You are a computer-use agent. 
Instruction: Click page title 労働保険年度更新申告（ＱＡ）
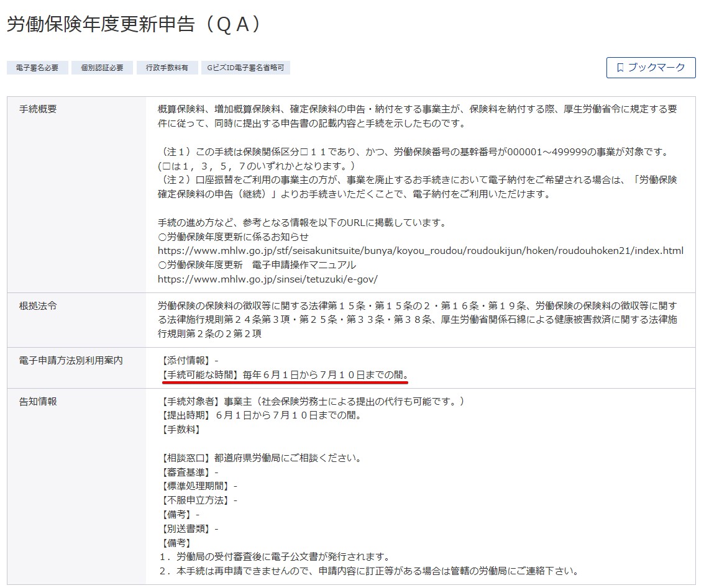tap(134, 24)
